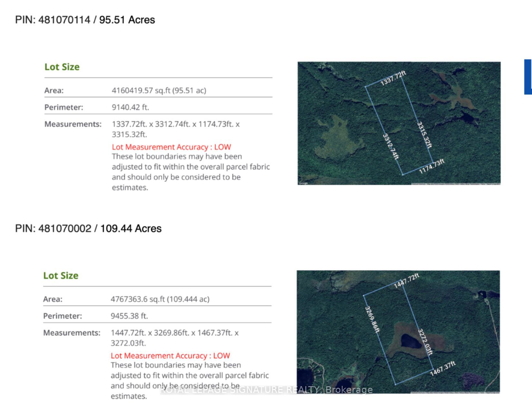Click the 3272.03ft label on the lower map
This screenshot has width=532, height=411.
425,342
